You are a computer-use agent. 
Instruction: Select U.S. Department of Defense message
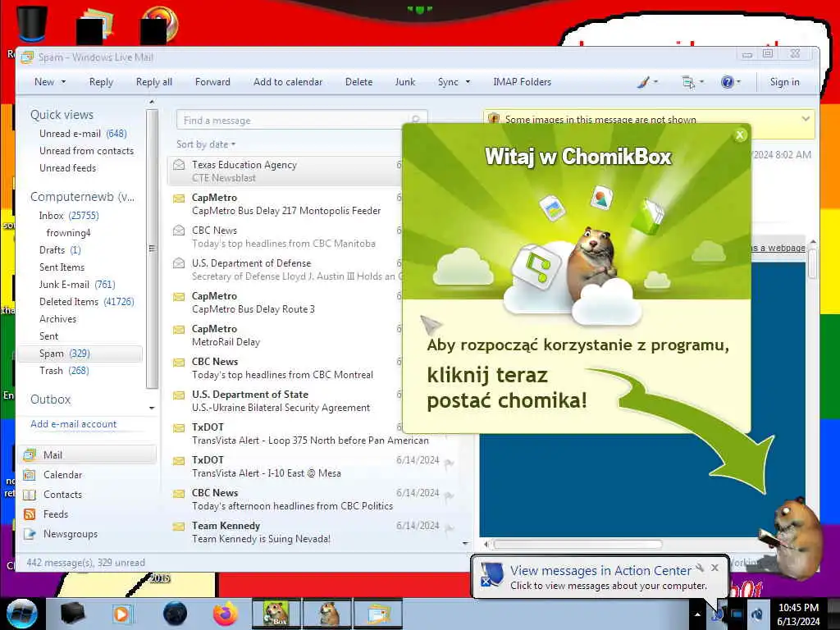(285, 269)
